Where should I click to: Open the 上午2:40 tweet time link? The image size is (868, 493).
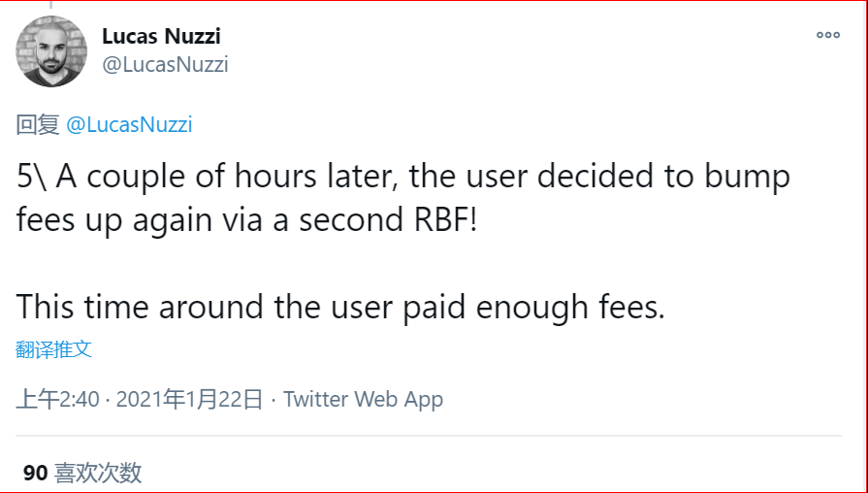[x=57, y=399]
